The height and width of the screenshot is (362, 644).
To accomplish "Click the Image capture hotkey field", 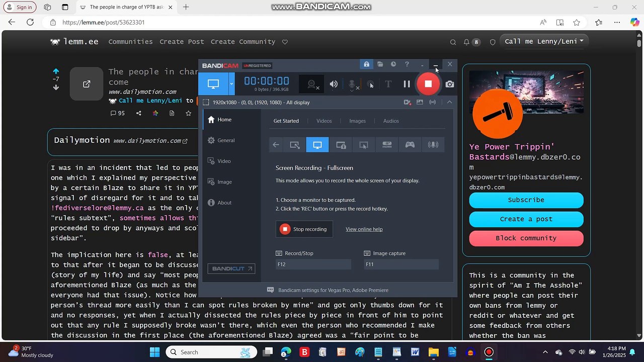I will click(401, 264).
